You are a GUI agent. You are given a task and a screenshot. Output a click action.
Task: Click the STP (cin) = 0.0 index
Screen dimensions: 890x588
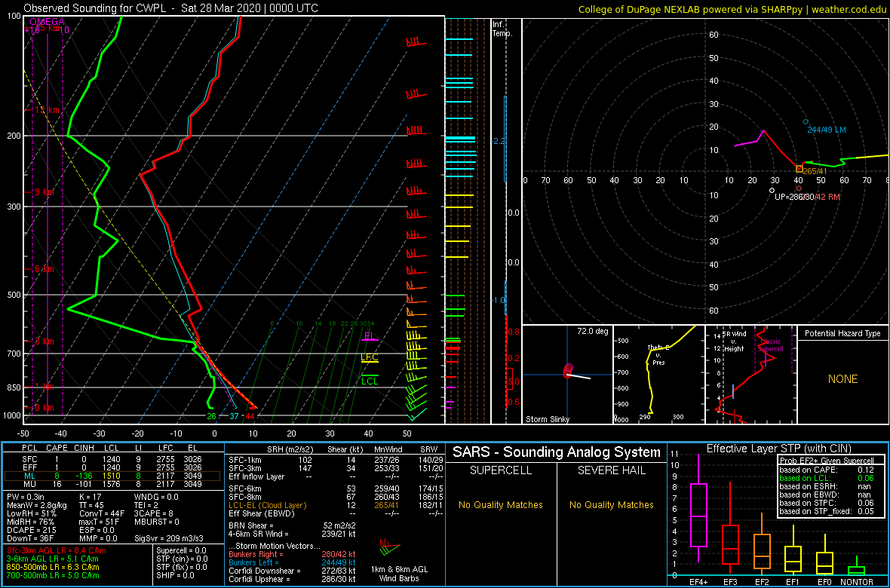point(183,559)
